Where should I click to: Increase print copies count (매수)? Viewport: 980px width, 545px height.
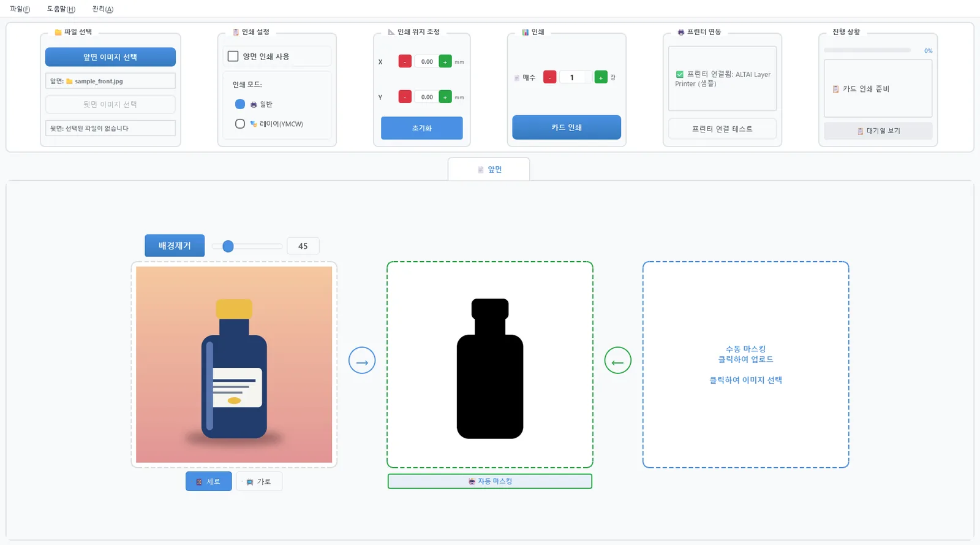(x=601, y=77)
